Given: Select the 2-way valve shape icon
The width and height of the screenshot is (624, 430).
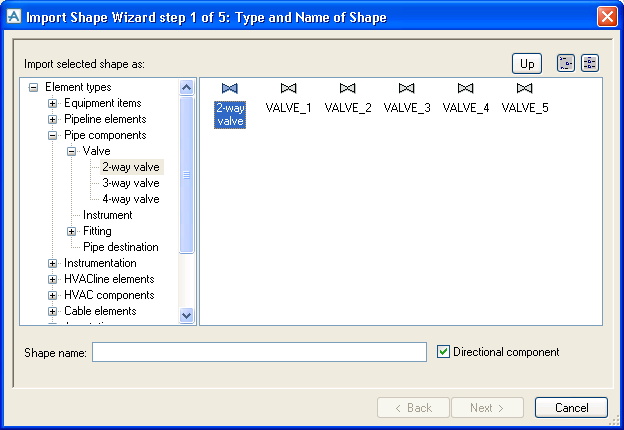Looking at the screenshot, I should click(x=229, y=89).
